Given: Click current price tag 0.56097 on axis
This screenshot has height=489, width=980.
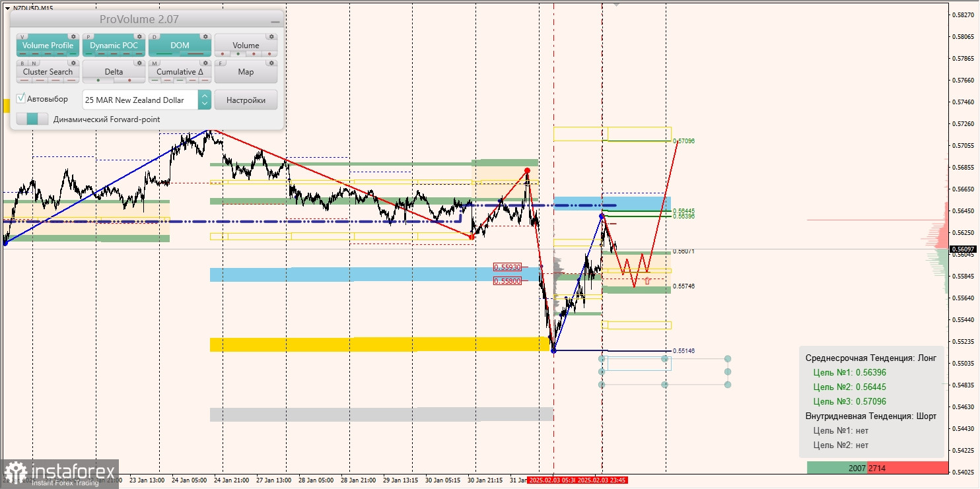Looking at the screenshot, I should tap(963, 249).
